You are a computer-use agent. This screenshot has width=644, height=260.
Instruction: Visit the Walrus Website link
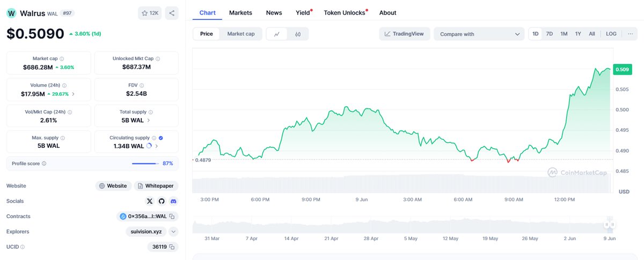(113, 186)
